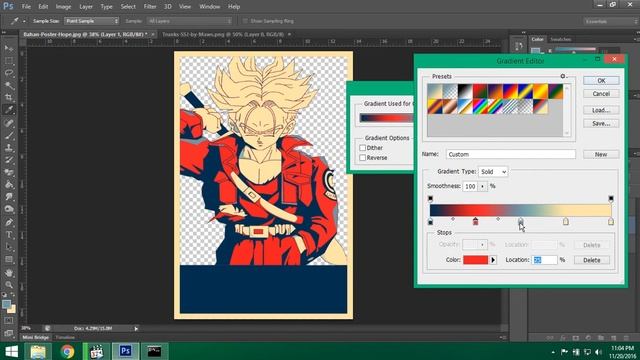This screenshot has height=360, width=640.
Task: Click the New gradient button
Action: (x=601, y=154)
